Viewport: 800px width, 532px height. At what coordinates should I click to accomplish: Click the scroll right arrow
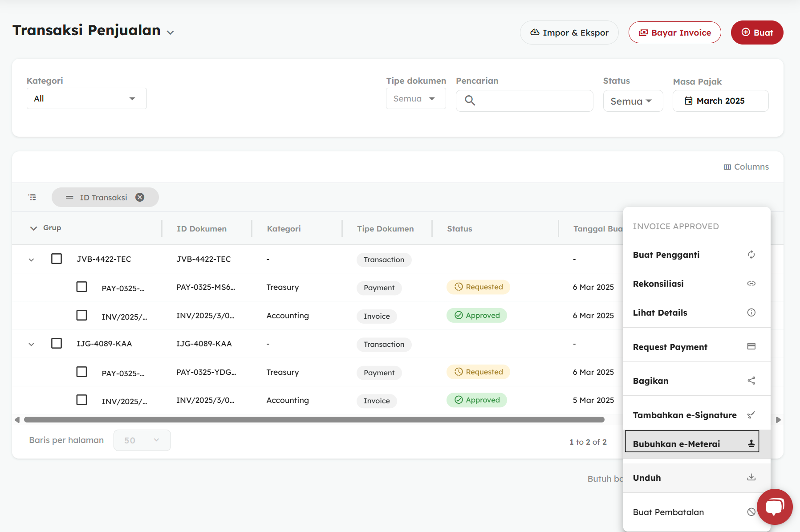778,420
